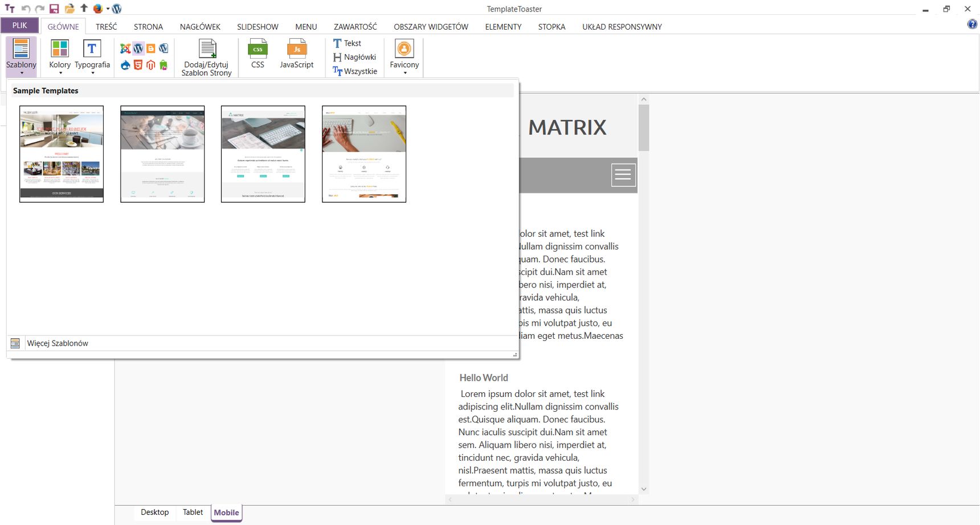Image resolution: width=980 pixels, height=525 pixels.
Task: Click the TemplateToaster TT app icon
Action: [10, 9]
